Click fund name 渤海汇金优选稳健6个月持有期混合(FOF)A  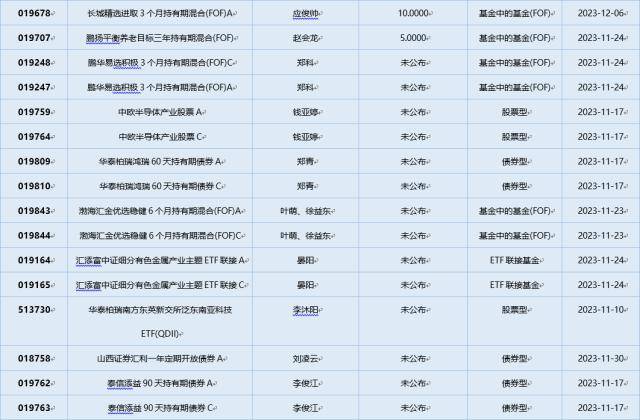click(x=160, y=211)
